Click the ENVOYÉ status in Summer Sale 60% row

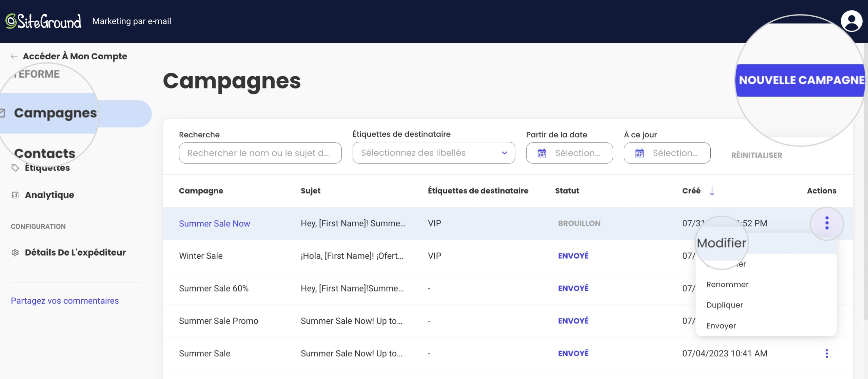[573, 288]
